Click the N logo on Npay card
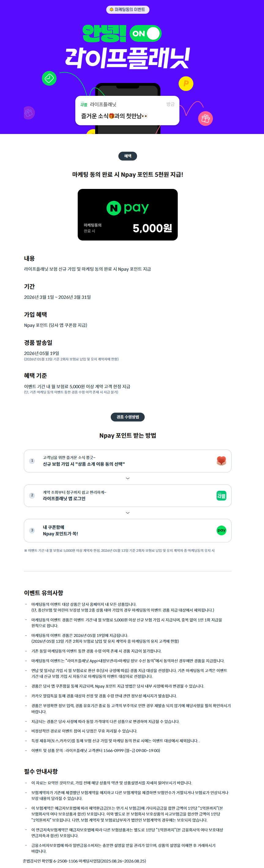 pyautogui.click(x=114, y=208)
